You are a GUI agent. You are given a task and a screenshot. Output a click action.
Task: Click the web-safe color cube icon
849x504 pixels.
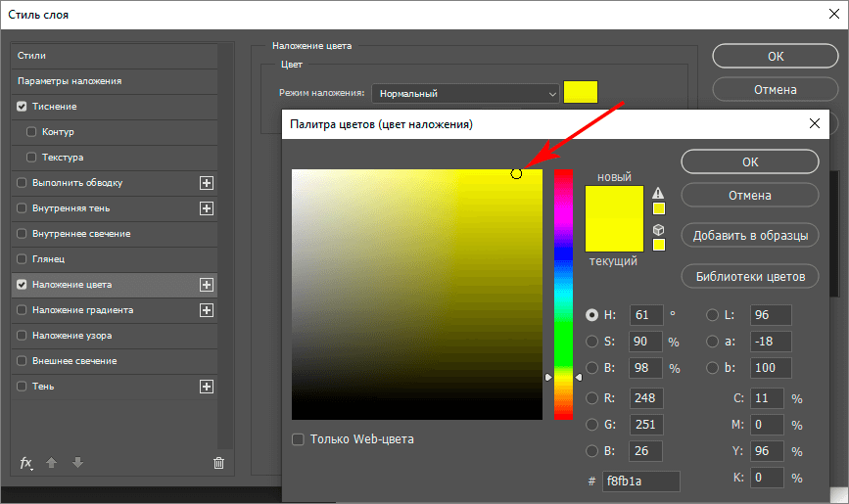point(659,230)
